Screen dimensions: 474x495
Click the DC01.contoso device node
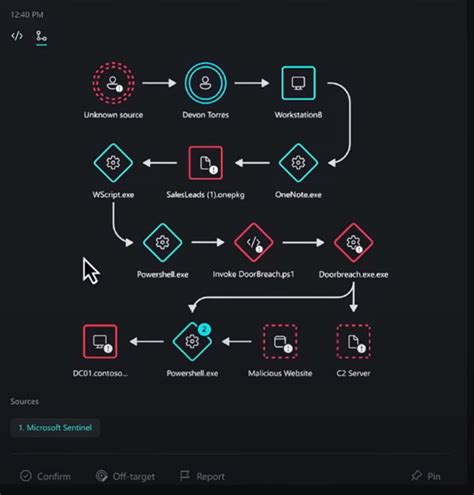point(100,341)
